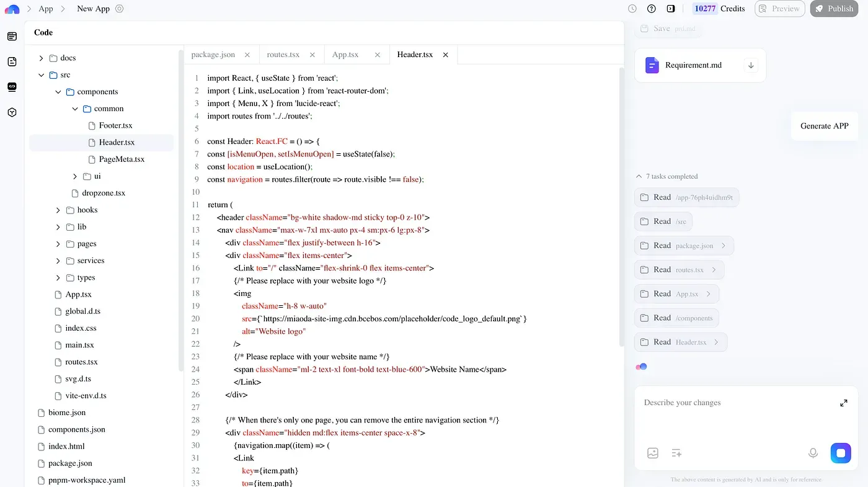Collapse the components folder
The height and width of the screenshot is (487, 868).
coord(58,92)
